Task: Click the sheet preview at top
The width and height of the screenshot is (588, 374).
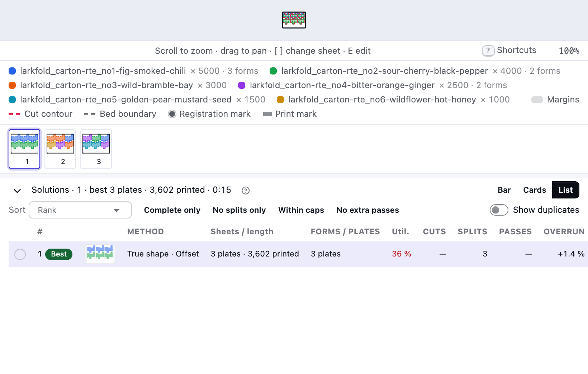Action: (294, 20)
